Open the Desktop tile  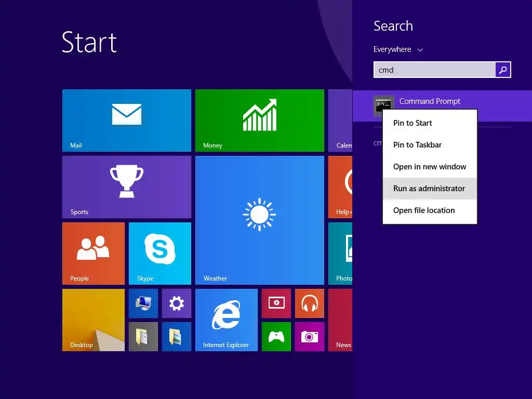click(x=94, y=320)
